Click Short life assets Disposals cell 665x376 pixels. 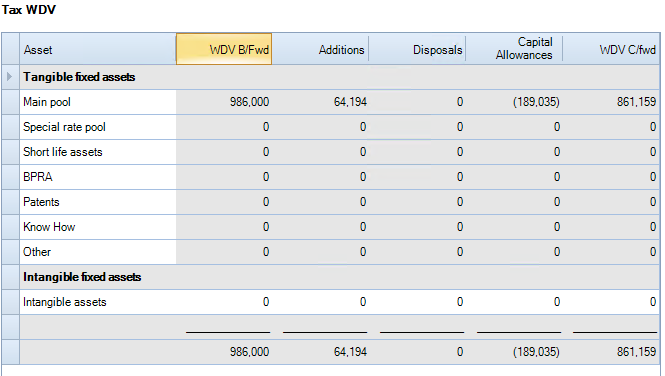click(417, 152)
